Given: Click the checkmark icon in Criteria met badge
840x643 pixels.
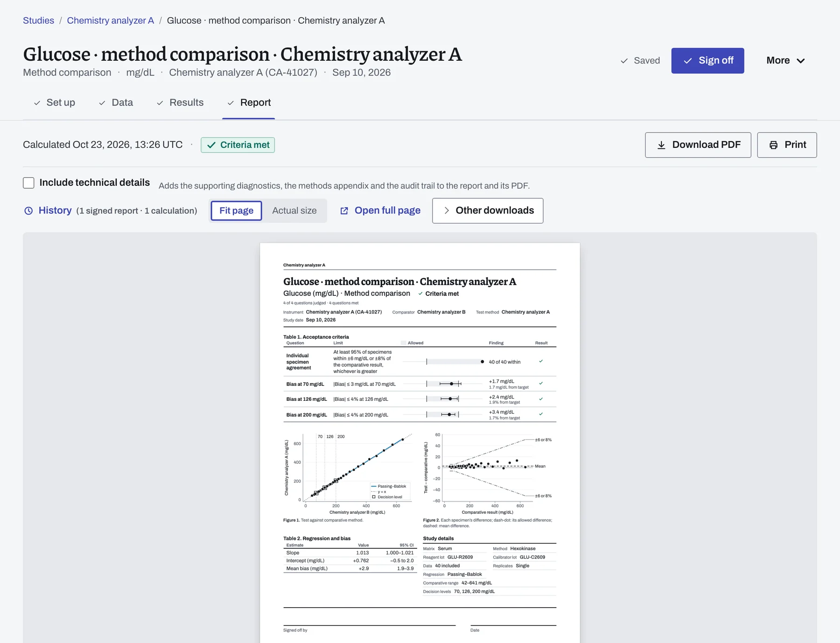Looking at the screenshot, I should tap(211, 145).
